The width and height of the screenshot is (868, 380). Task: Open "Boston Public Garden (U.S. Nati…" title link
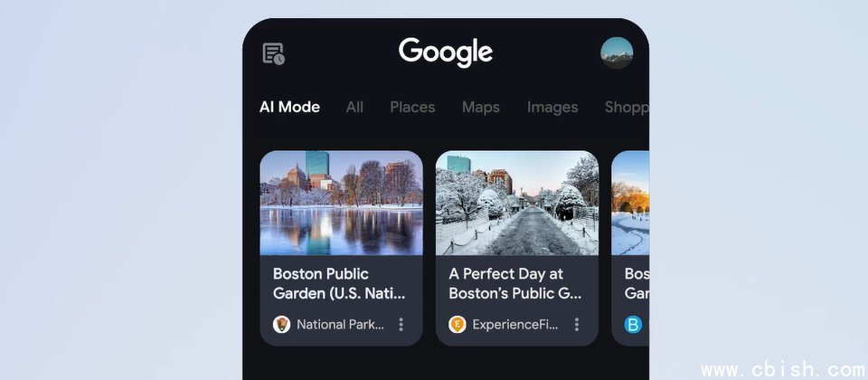click(x=339, y=283)
